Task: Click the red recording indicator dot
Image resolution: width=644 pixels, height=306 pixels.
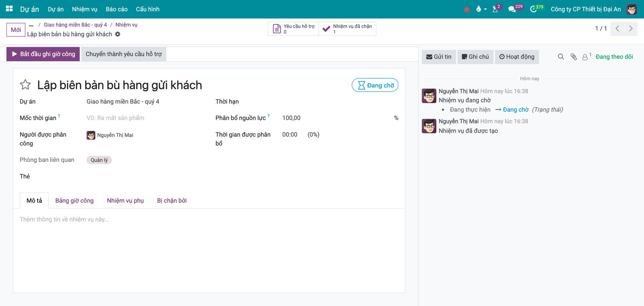Action: (x=467, y=9)
